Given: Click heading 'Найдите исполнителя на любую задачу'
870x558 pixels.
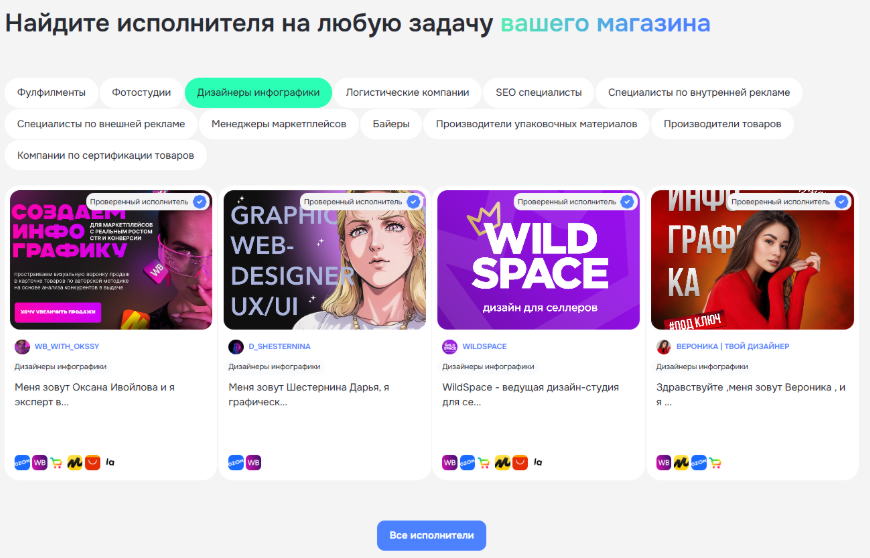Looking at the screenshot, I should click(249, 24).
